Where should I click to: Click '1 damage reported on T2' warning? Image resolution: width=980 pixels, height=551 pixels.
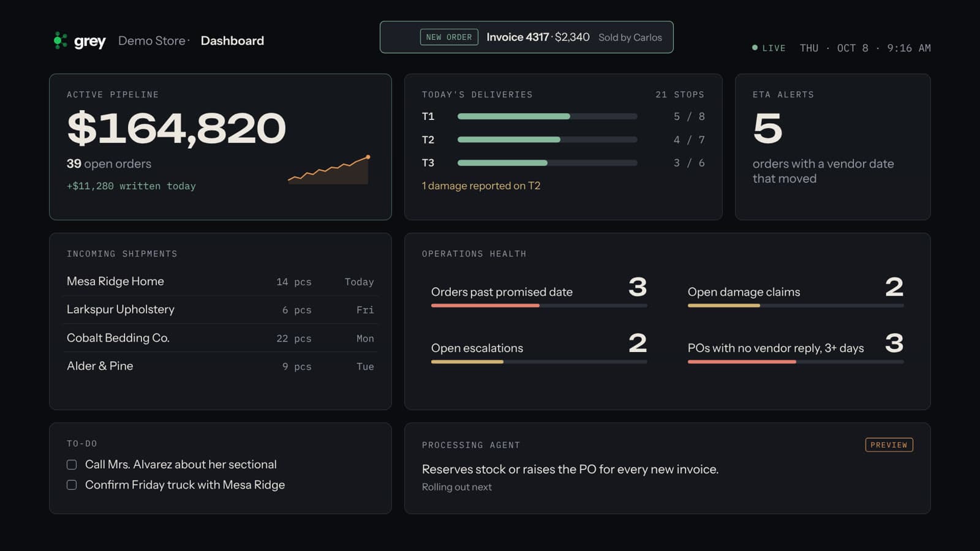(481, 186)
